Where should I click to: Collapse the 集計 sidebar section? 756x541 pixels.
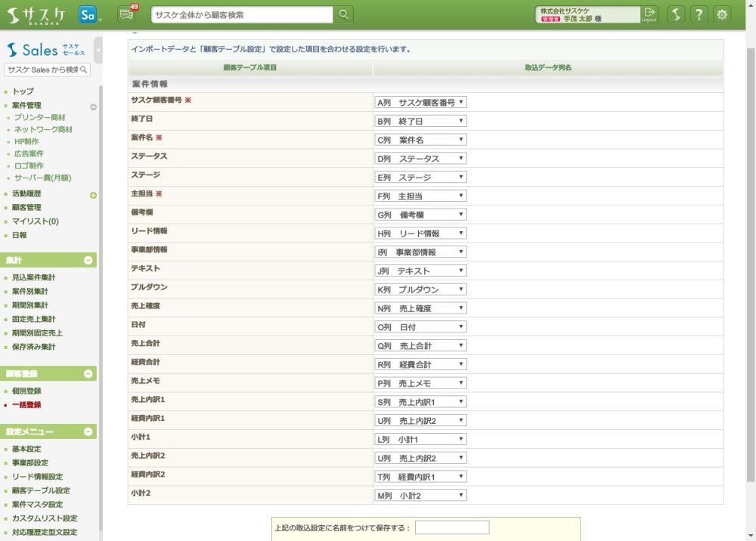click(88, 260)
